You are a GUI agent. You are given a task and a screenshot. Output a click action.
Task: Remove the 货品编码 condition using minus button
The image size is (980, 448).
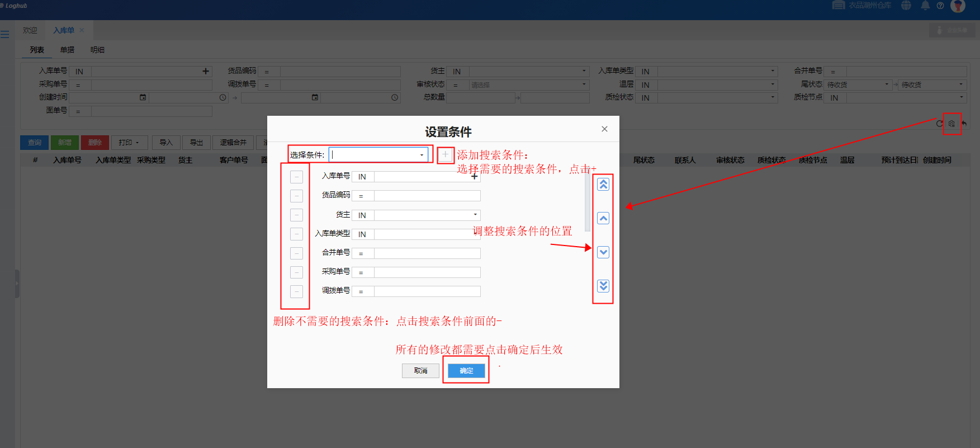pos(296,196)
